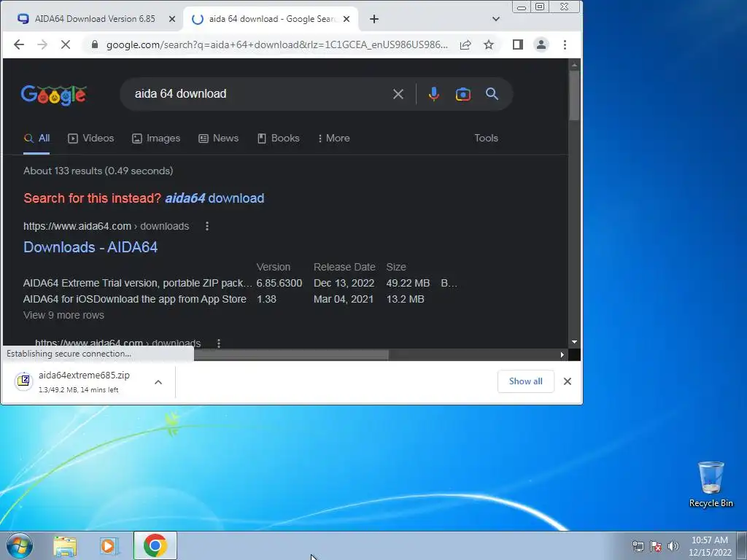Bookmark this page with the star icon
This screenshot has height=560, width=747.
(489, 44)
